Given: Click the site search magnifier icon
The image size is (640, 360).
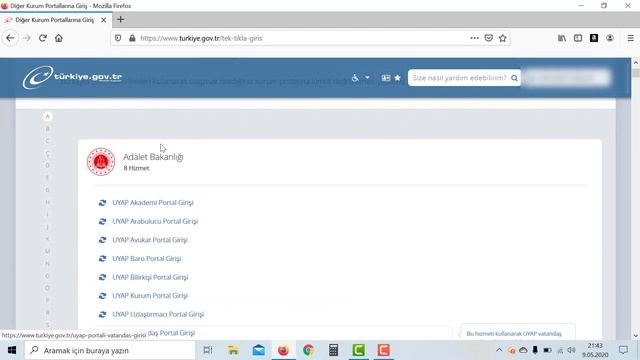Looking at the screenshot, I should [514, 78].
